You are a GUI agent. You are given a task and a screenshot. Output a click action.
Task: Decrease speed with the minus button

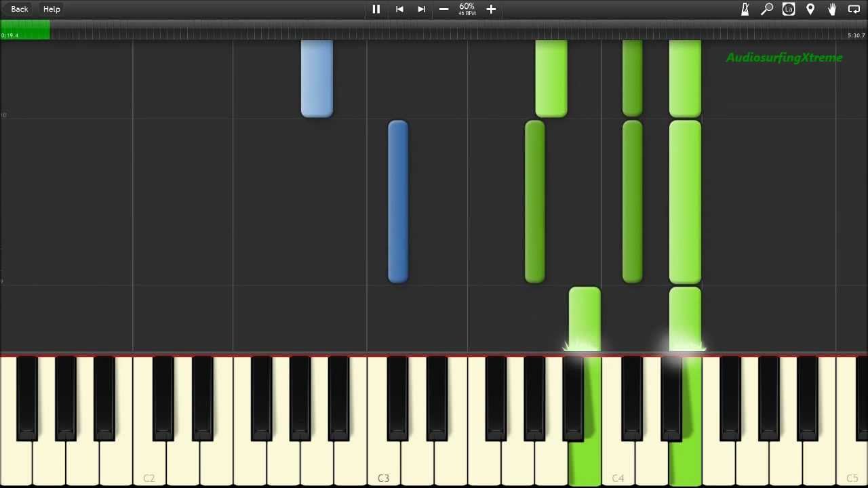(443, 9)
